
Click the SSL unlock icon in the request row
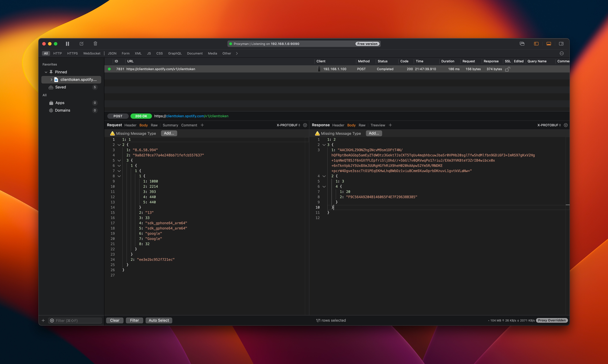[507, 69]
